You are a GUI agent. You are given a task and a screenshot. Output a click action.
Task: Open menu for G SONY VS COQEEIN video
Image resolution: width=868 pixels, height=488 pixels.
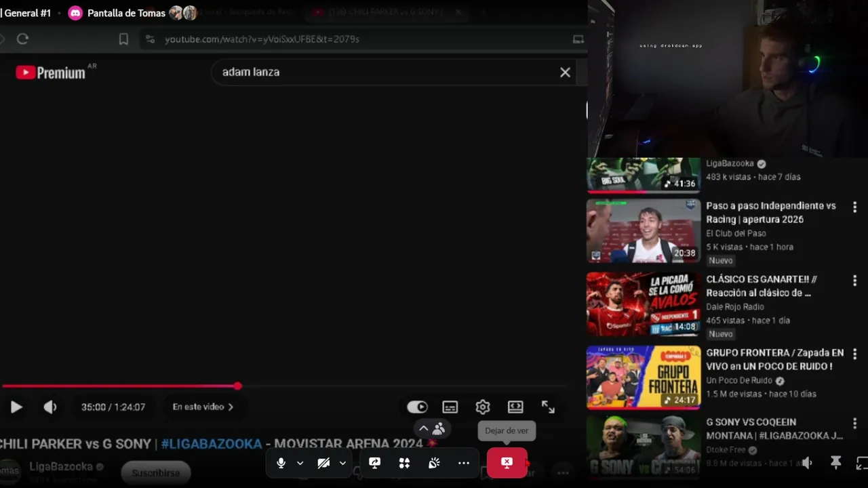click(x=854, y=423)
